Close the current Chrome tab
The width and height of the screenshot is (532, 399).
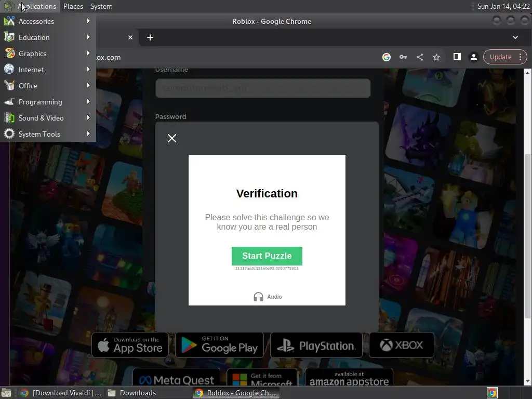130,37
